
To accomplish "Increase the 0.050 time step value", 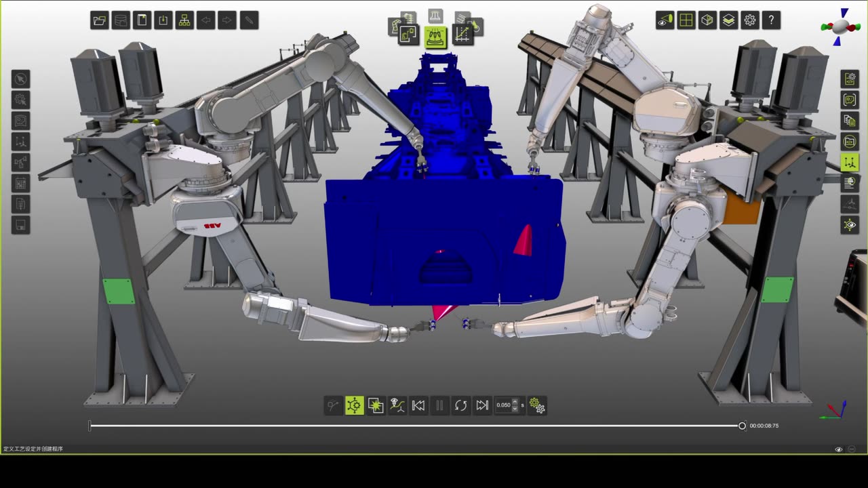I will (515, 402).
